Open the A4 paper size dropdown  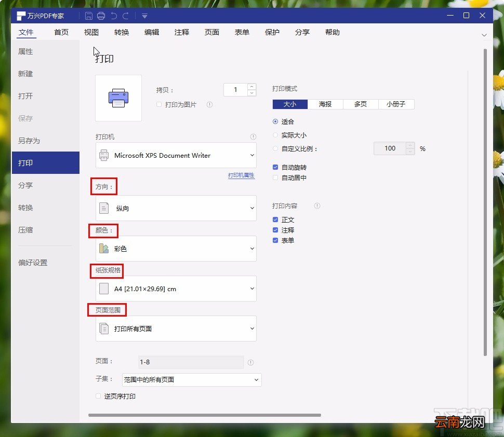click(176, 289)
